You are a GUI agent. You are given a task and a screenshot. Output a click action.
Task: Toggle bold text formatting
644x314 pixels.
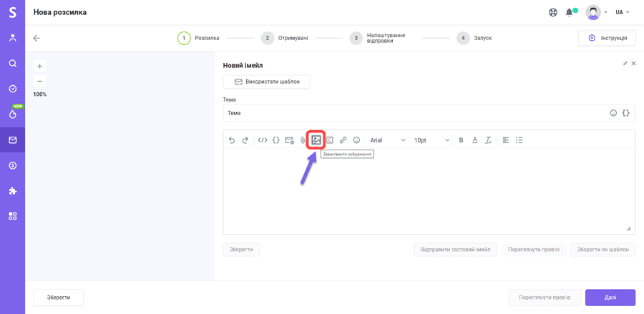461,140
